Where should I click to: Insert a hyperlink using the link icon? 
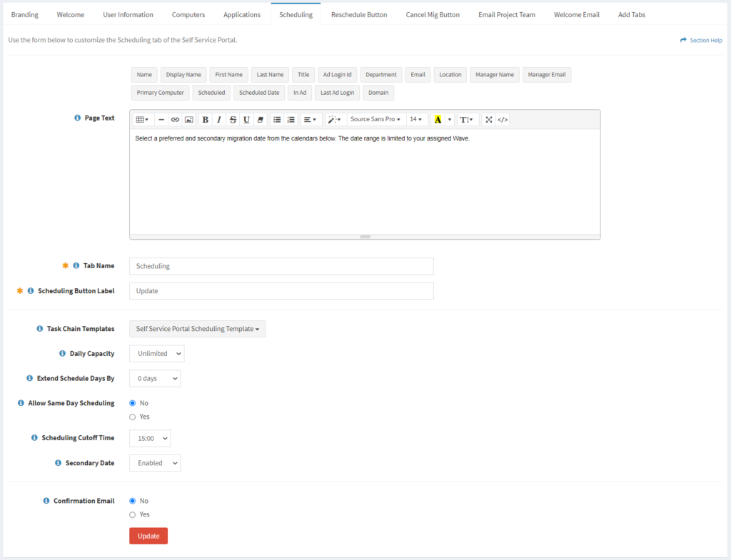pos(176,119)
